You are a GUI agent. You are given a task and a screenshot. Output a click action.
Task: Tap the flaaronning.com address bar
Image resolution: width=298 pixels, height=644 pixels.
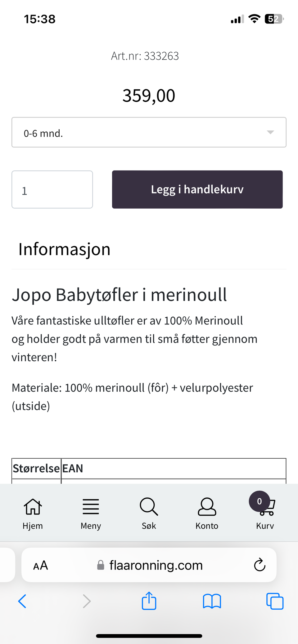155,565
